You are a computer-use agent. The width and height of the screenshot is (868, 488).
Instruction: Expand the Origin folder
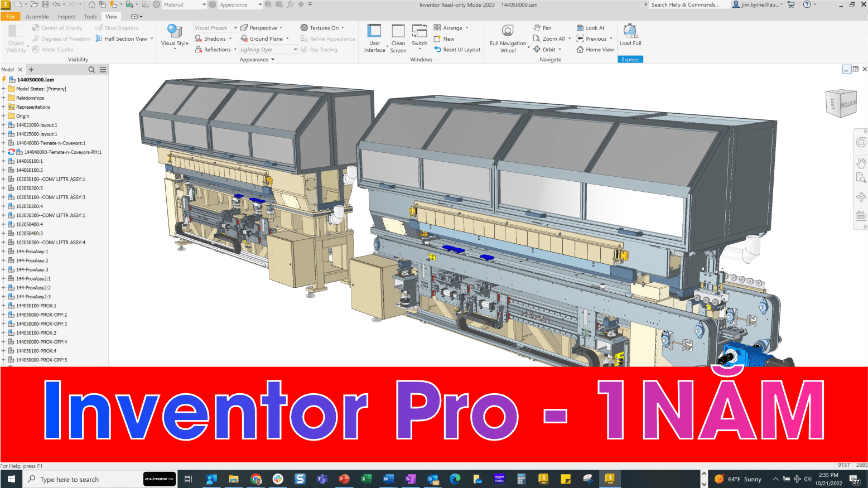[3, 116]
